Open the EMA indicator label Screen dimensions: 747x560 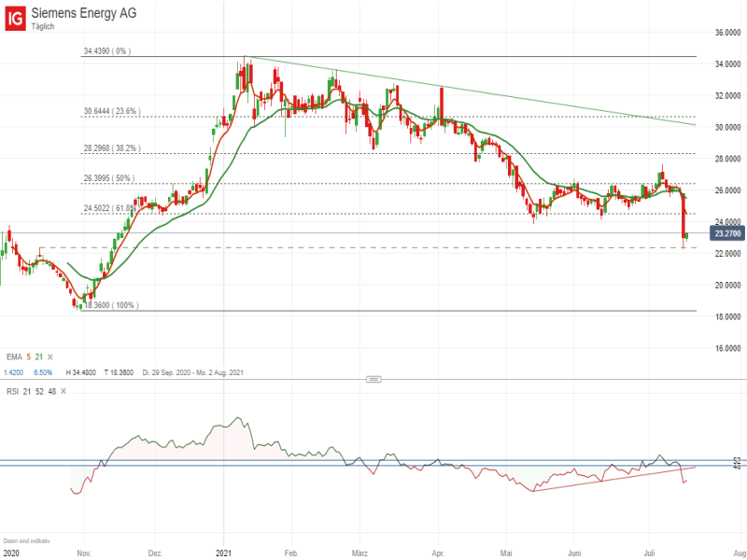(14, 357)
